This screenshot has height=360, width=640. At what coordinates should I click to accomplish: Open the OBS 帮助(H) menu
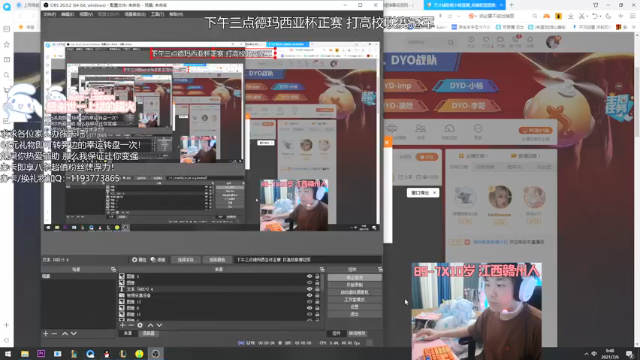[176, 14]
